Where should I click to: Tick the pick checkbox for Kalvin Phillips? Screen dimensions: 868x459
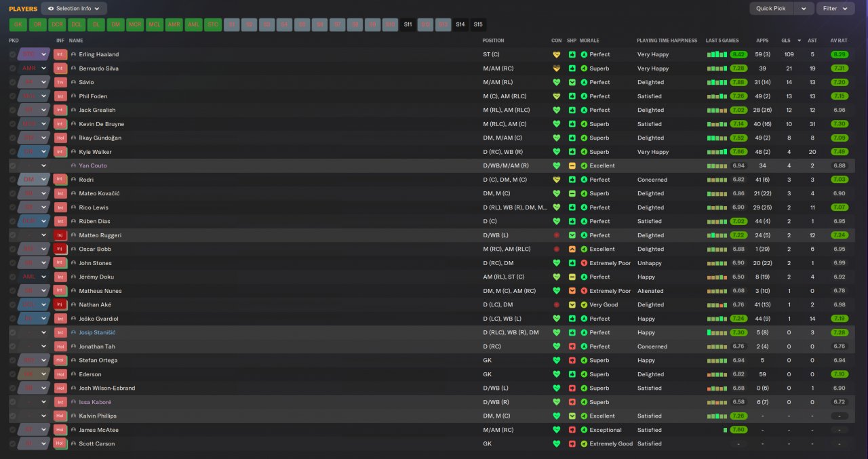pos(13,416)
